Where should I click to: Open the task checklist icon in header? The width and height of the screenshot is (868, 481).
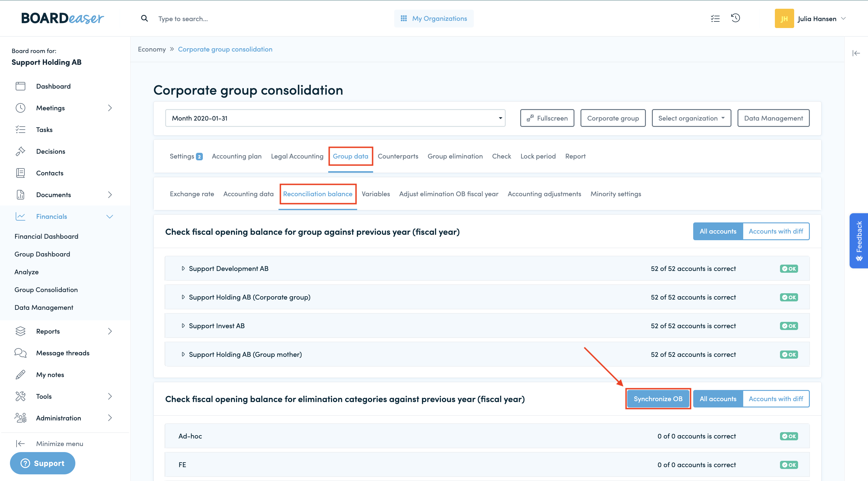coord(715,19)
